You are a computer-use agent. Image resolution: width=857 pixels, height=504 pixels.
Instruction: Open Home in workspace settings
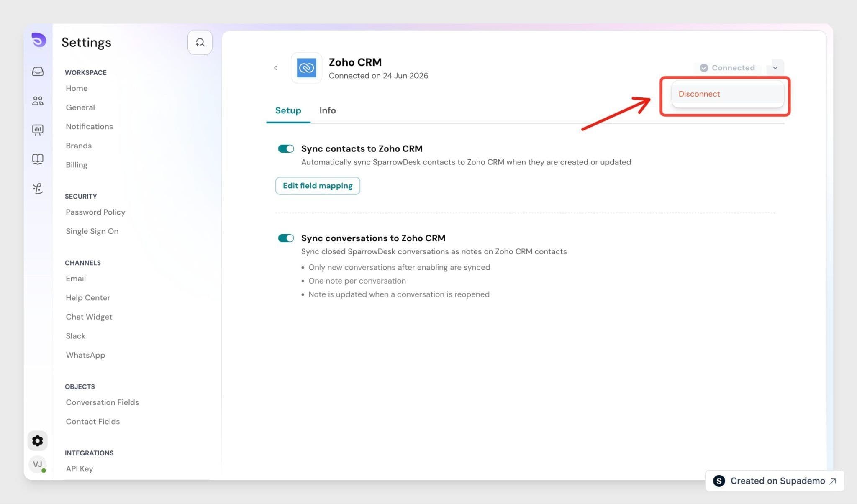coord(77,88)
